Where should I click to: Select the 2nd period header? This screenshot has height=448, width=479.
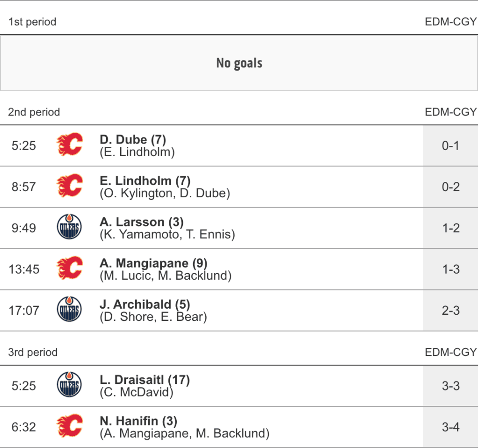(x=34, y=112)
